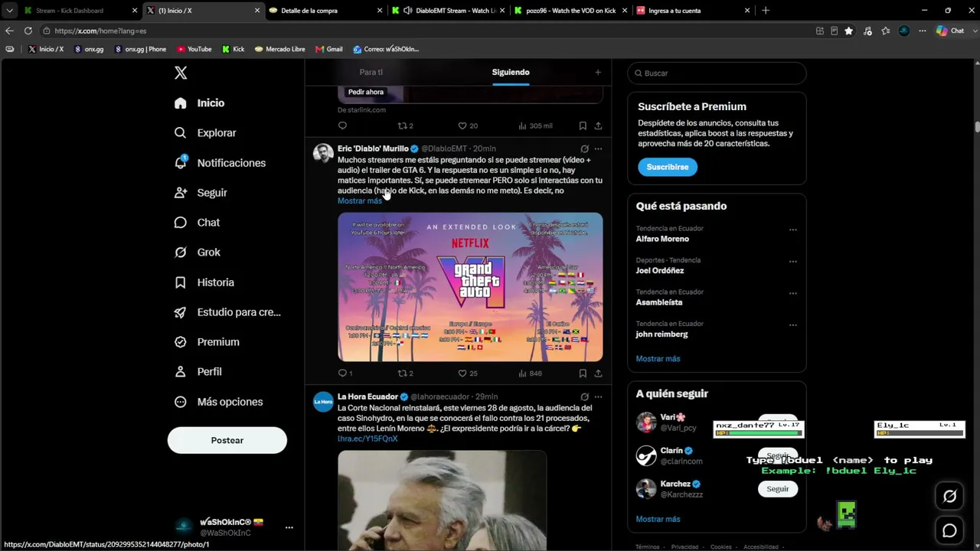Follow Karchez with Seguir button
980x551 pixels.
(778, 489)
